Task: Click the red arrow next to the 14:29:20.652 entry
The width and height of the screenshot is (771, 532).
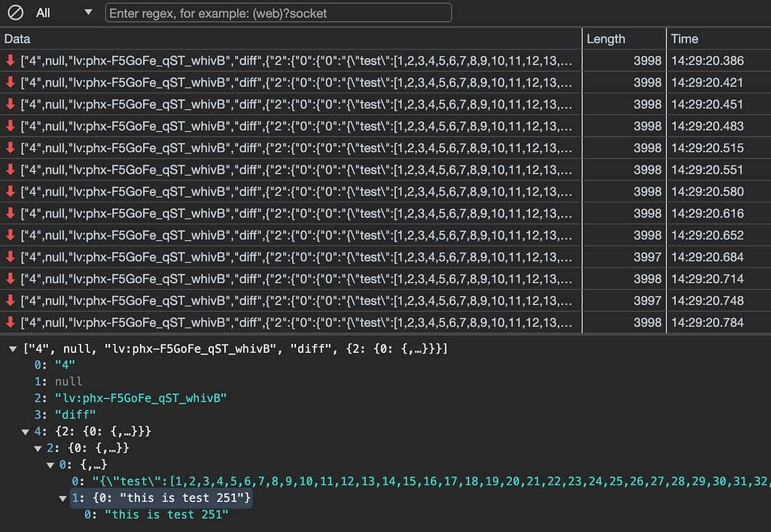Action: pyautogui.click(x=10, y=234)
